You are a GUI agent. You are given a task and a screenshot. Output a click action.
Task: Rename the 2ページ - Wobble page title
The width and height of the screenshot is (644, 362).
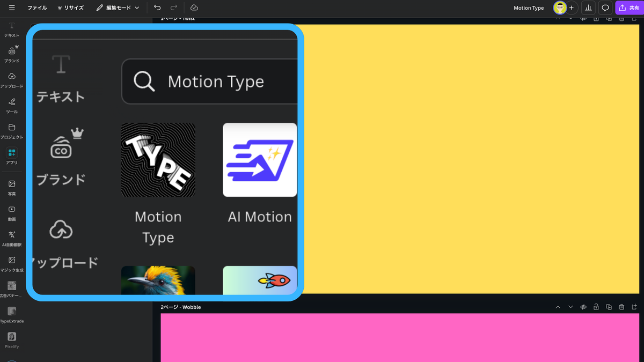coord(181,307)
